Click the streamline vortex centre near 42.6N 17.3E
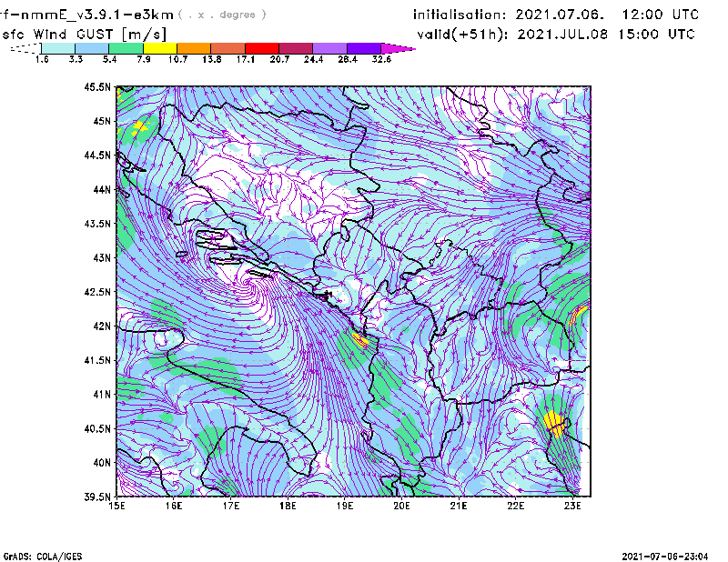728x562 pixels. click(248, 282)
